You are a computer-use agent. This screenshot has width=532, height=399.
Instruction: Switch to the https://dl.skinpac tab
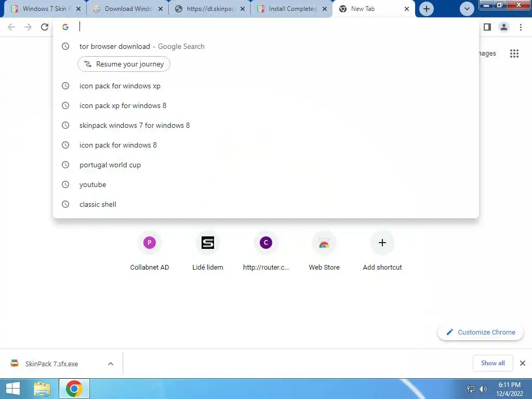[210, 9]
